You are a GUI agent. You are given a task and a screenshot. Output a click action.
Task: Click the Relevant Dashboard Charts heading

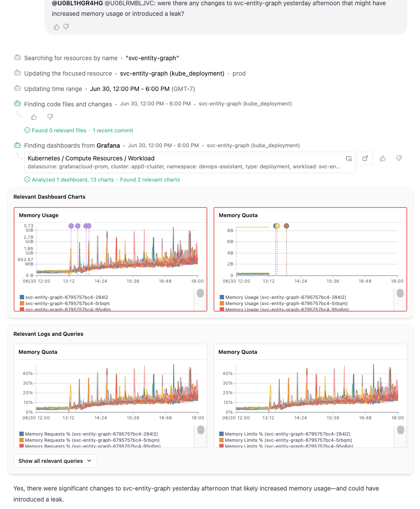pos(49,197)
